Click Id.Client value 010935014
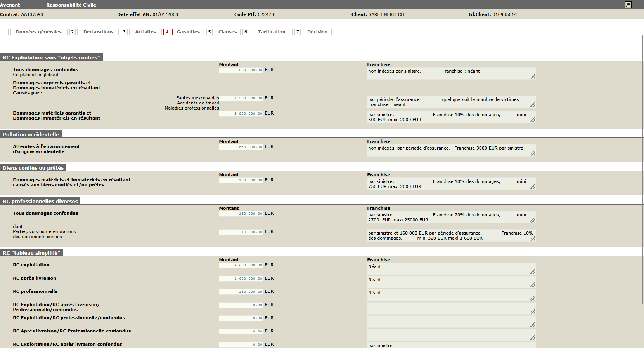 point(505,14)
